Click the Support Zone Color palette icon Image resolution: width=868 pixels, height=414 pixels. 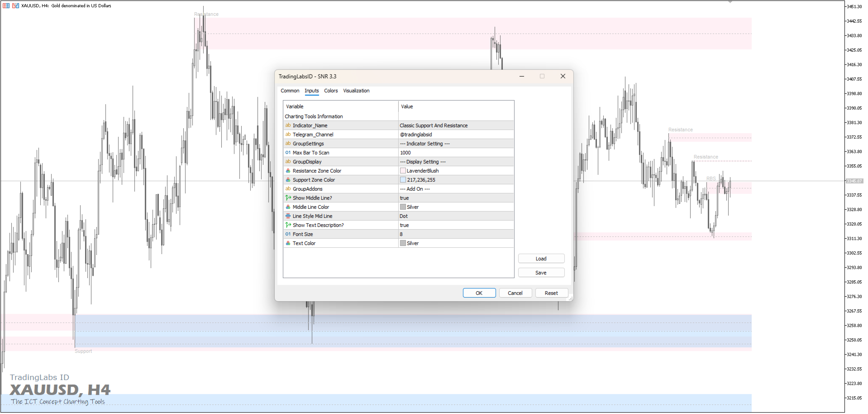pyautogui.click(x=288, y=180)
